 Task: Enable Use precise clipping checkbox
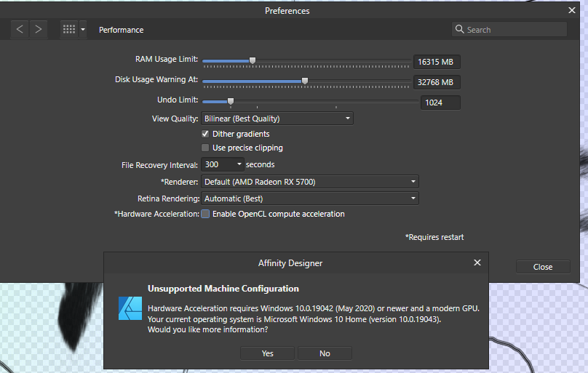(x=205, y=148)
